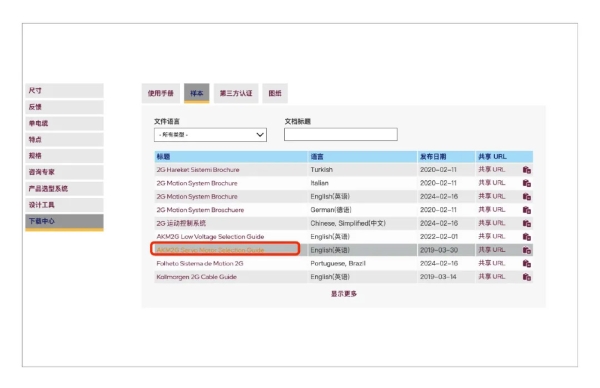Select 设计工具 in the sidebar
This screenshot has height=388, width=600.
[64, 205]
